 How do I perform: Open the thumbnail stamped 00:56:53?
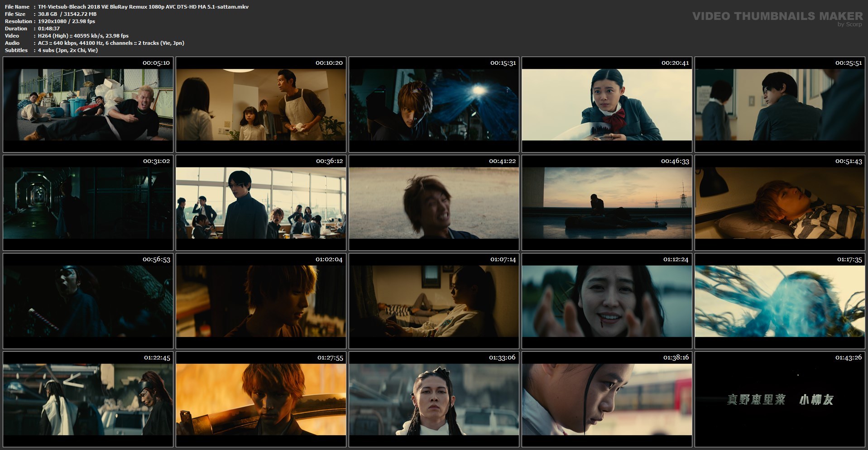pos(88,301)
